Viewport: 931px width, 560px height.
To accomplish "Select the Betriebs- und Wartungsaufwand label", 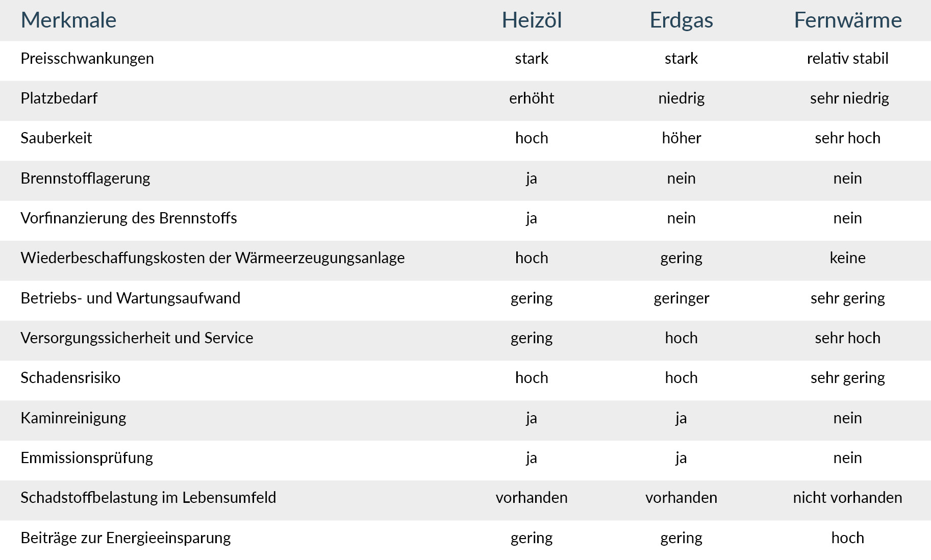I will tap(130, 298).
